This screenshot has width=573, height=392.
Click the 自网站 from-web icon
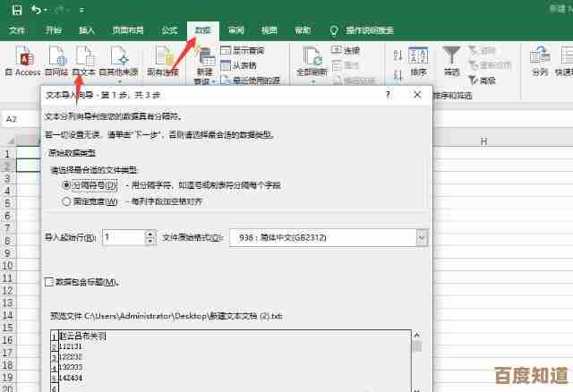[56, 62]
